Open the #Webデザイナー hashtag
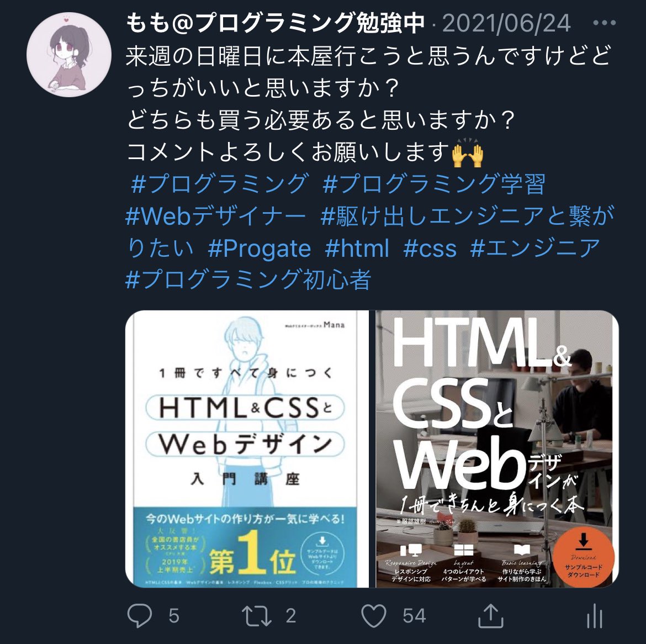This screenshot has width=646, height=644. click(215, 215)
